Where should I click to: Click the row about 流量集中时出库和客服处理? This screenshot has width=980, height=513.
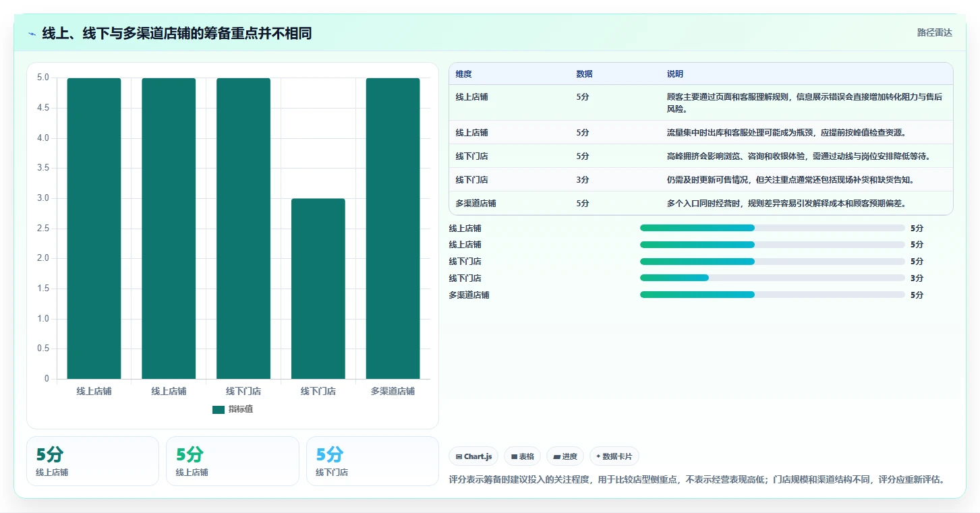pos(701,132)
